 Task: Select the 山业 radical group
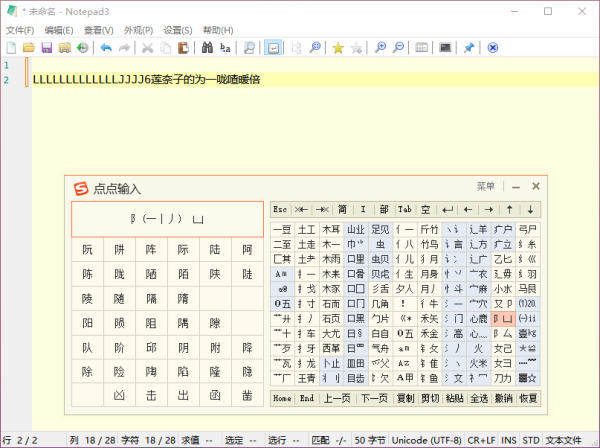click(x=356, y=230)
